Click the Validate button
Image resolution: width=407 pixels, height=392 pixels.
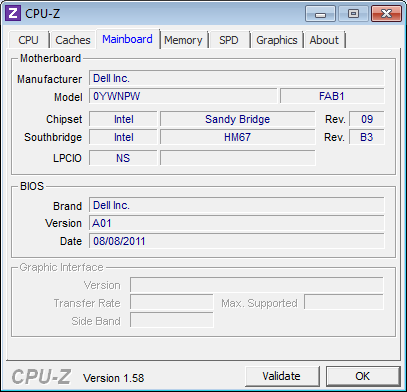click(282, 376)
